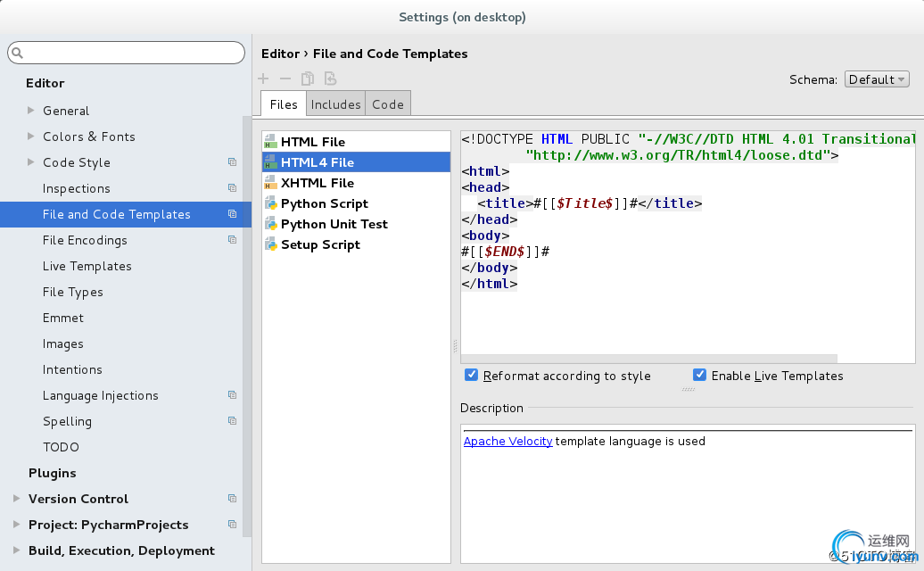Click project-level icon next to Inspections
The image size is (924, 571).
coord(232,188)
